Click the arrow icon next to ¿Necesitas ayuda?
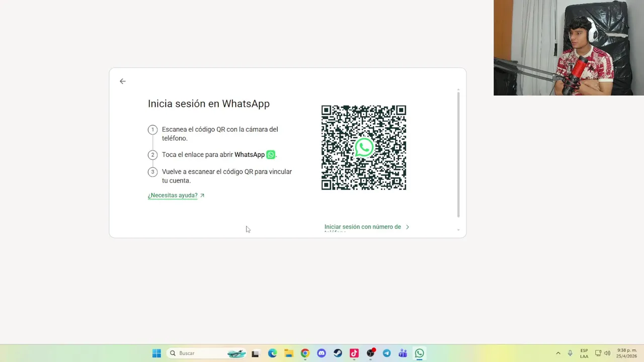This screenshot has width=644, height=362. pyautogui.click(x=202, y=196)
